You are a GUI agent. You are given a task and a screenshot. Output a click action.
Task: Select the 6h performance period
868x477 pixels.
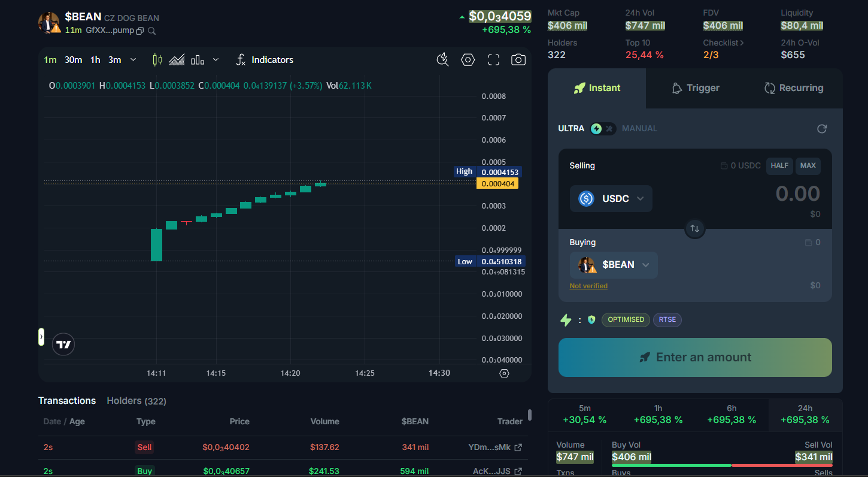732,415
